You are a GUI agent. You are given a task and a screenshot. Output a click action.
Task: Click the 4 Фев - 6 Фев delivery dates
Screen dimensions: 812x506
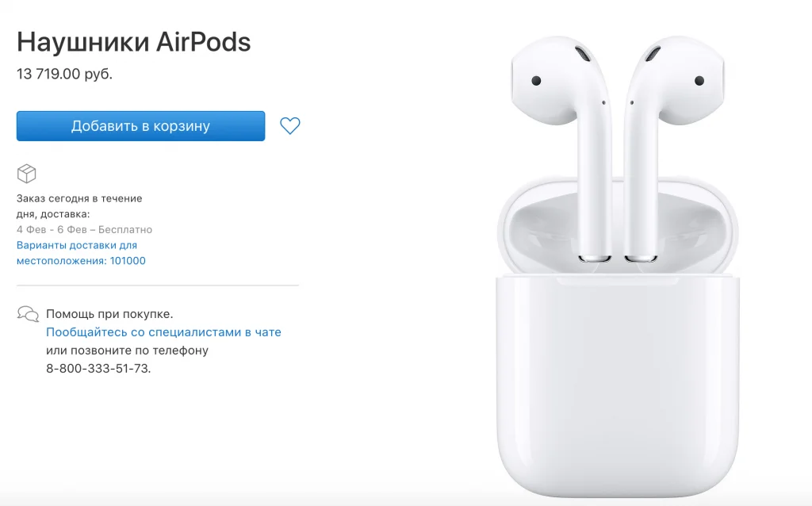coord(52,229)
